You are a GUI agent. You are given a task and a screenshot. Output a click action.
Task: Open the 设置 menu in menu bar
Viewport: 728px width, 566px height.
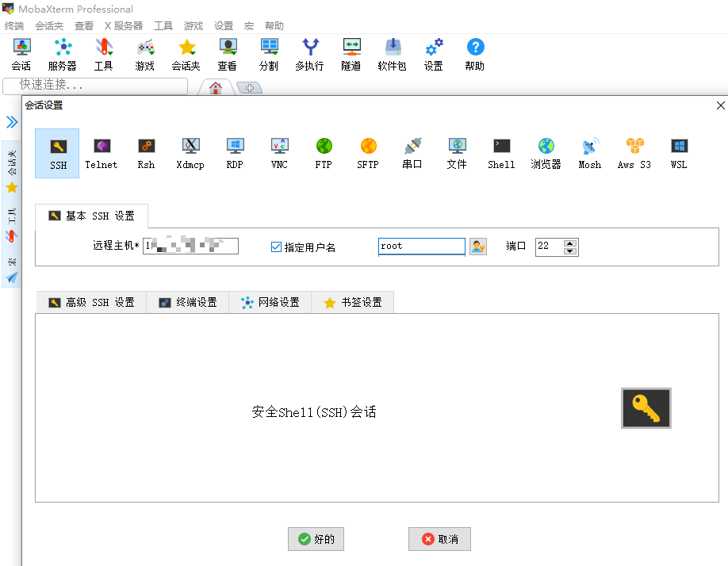[224, 26]
